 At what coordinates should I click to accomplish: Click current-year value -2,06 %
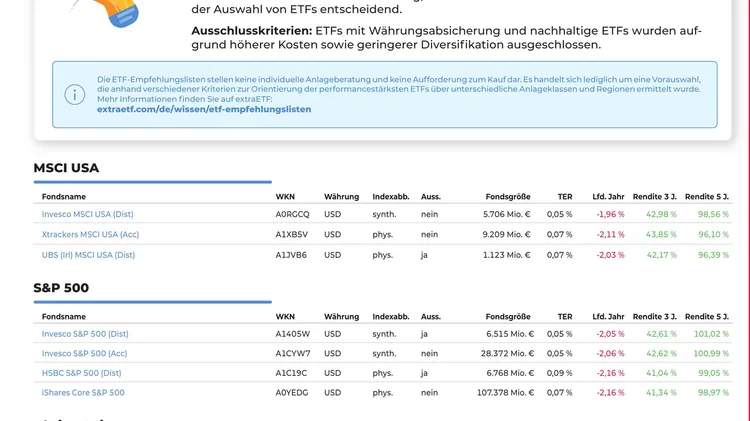coord(610,354)
